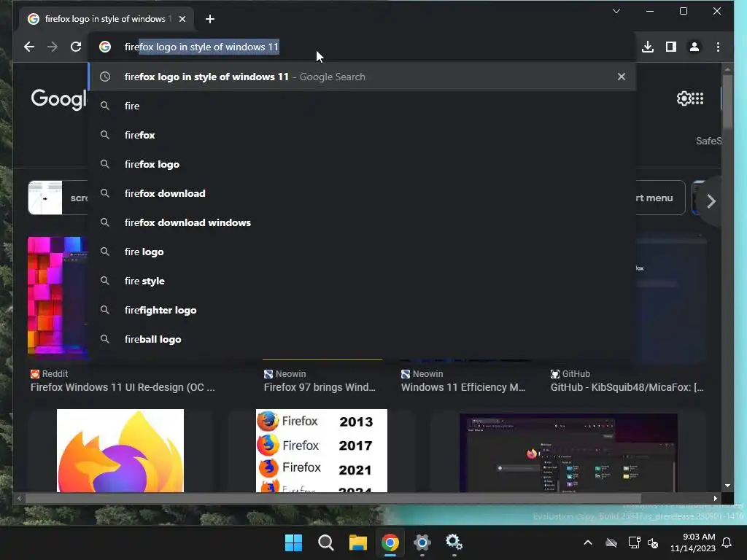Click the scroll down arrow of the page
The image size is (747, 560).
[x=727, y=486]
